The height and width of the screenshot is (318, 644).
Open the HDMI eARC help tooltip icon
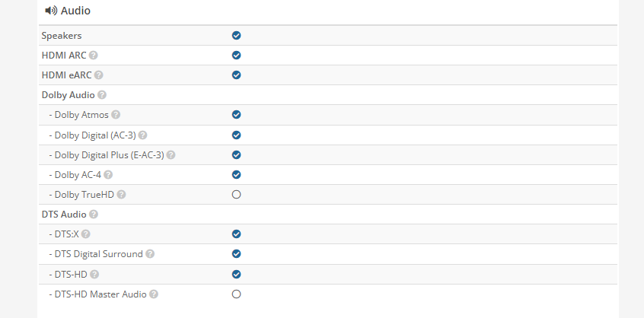pos(98,75)
